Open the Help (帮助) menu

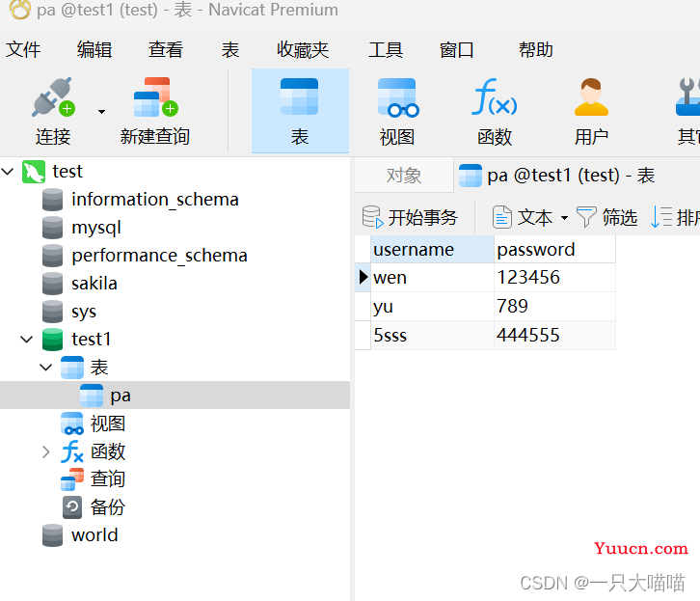tap(536, 49)
